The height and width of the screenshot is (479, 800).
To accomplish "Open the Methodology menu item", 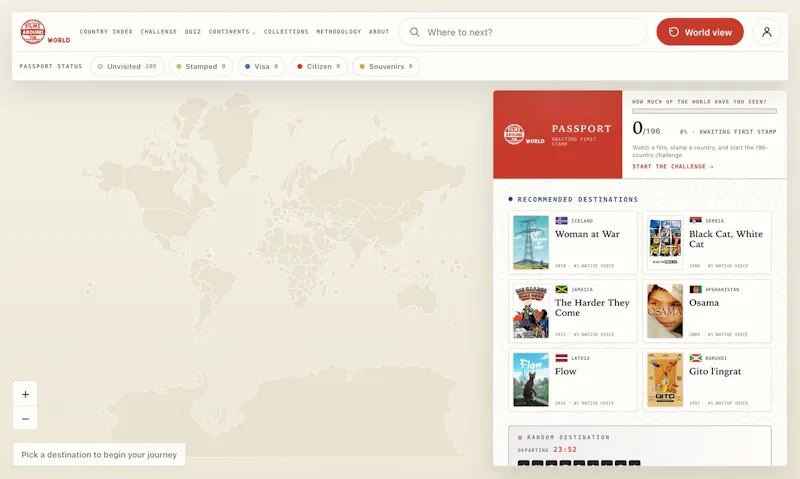I will point(339,32).
